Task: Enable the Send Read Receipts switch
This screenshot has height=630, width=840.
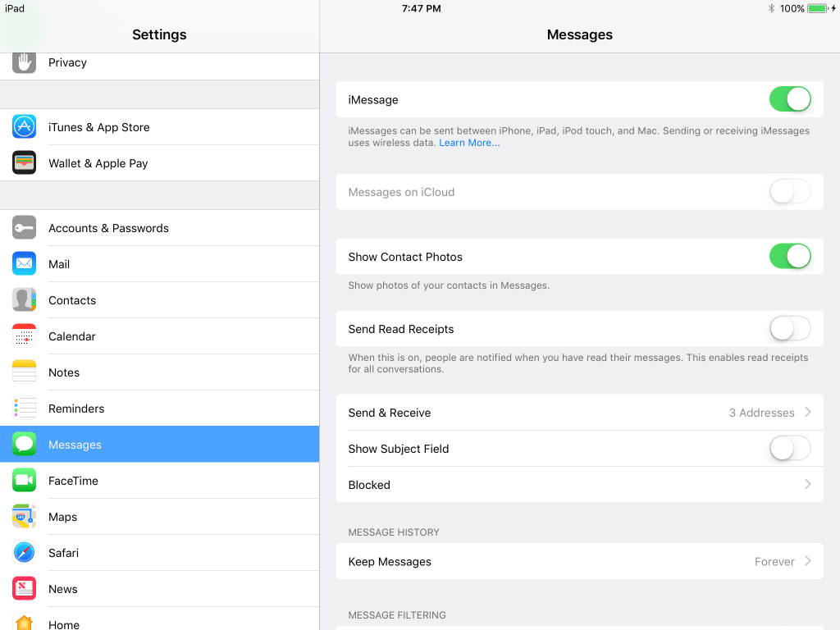Action: coord(790,328)
